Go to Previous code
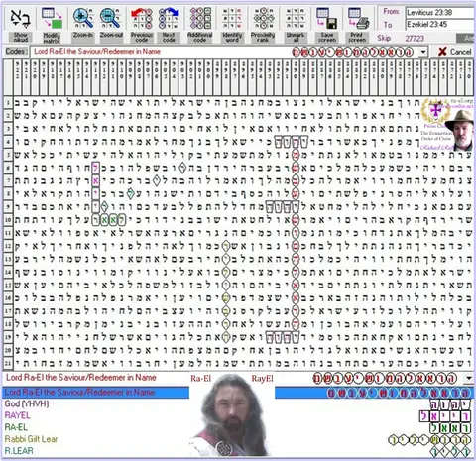This screenshot has height=461, width=476. point(142,25)
